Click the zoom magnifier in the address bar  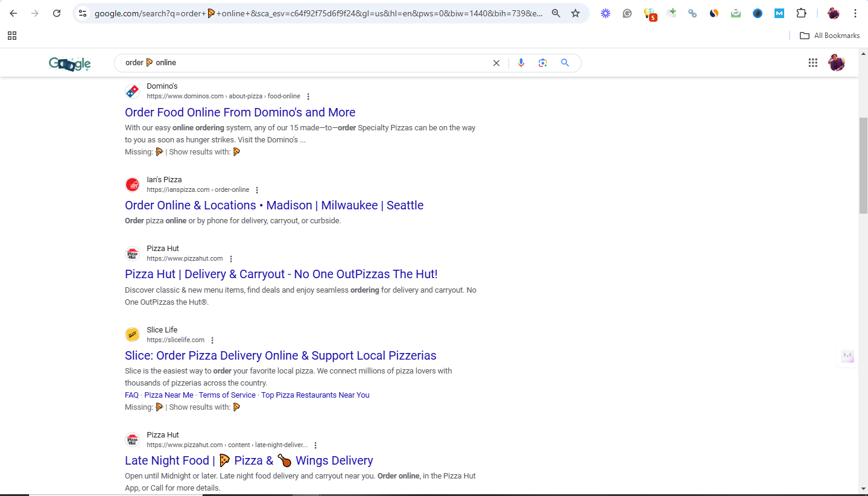click(x=556, y=13)
